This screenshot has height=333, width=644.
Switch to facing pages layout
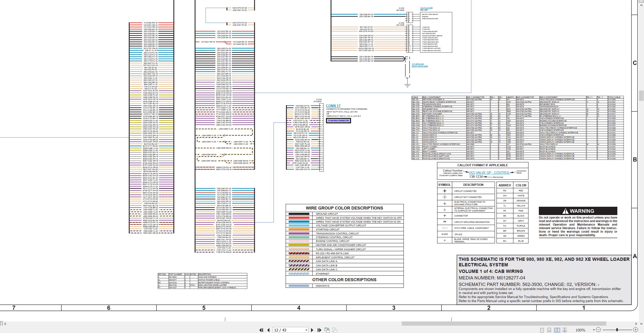coord(557,330)
